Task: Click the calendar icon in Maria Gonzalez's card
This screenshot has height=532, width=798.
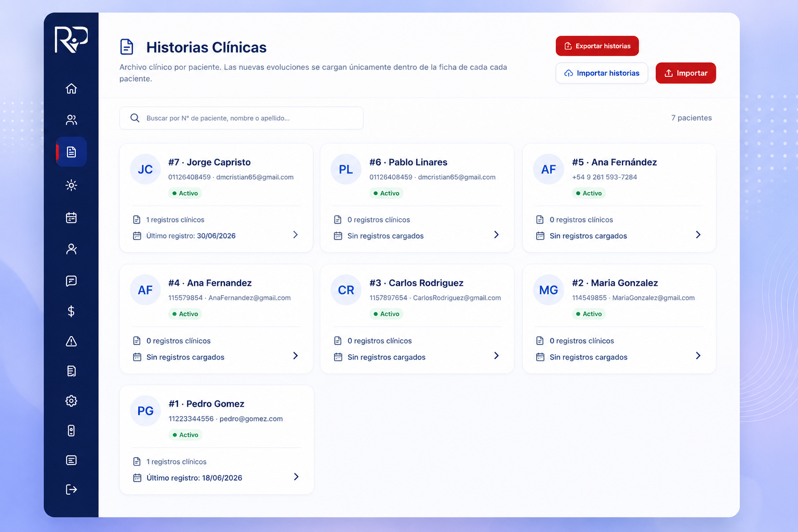Action: click(540, 357)
